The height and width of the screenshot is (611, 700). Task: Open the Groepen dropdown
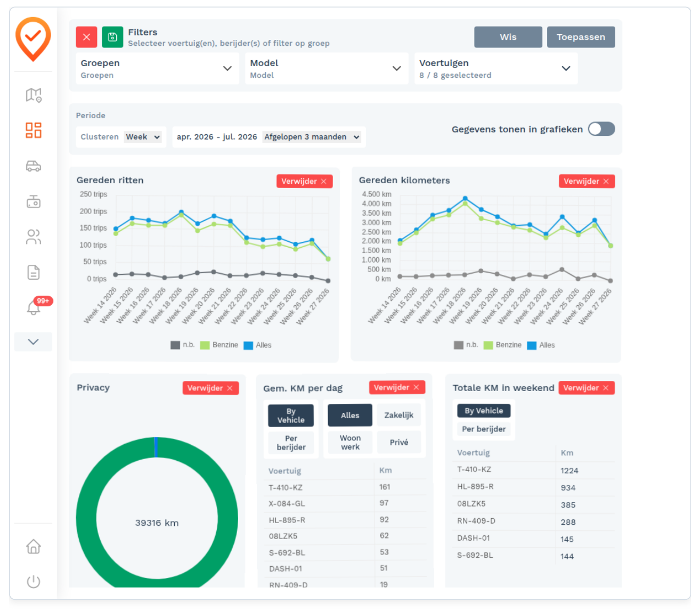[157, 68]
